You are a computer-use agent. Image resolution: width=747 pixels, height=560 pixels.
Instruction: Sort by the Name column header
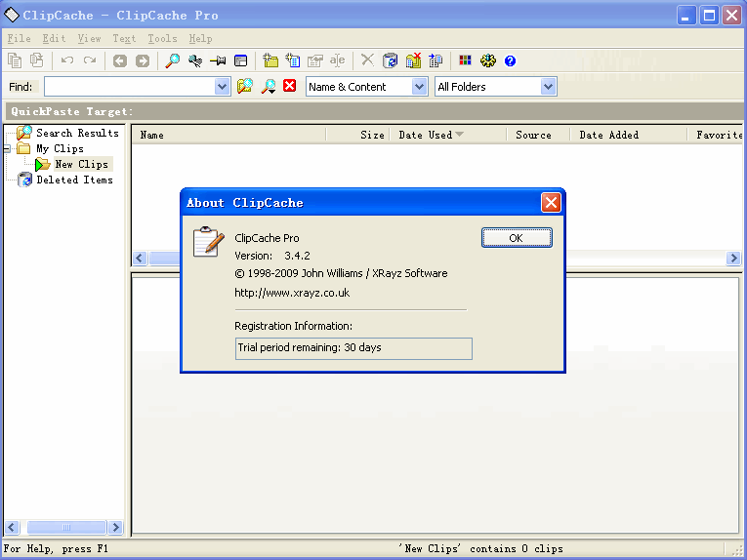pyautogui.click(x=228, y=136)
